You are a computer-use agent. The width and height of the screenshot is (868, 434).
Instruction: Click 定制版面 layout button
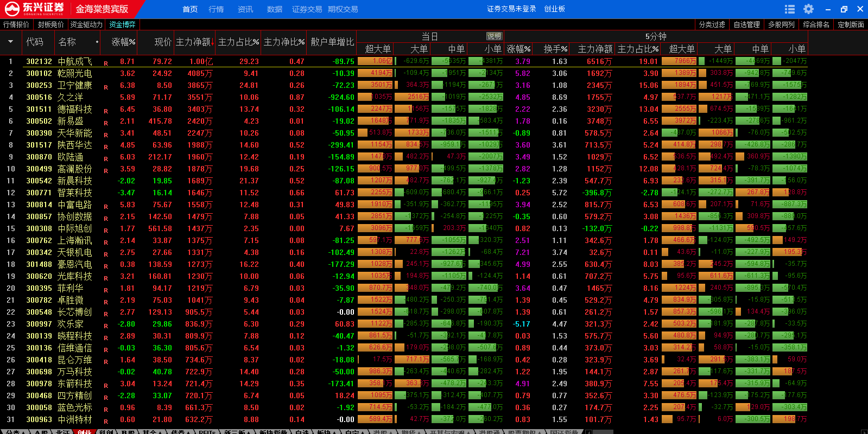(x=851, y=24)
